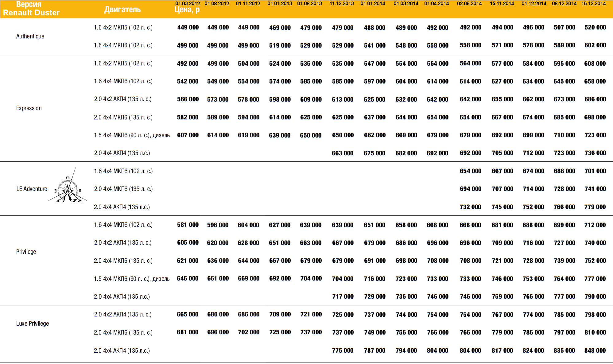Select the Privilege version label
The image size is (613, 364).
[x=26, y=252]
